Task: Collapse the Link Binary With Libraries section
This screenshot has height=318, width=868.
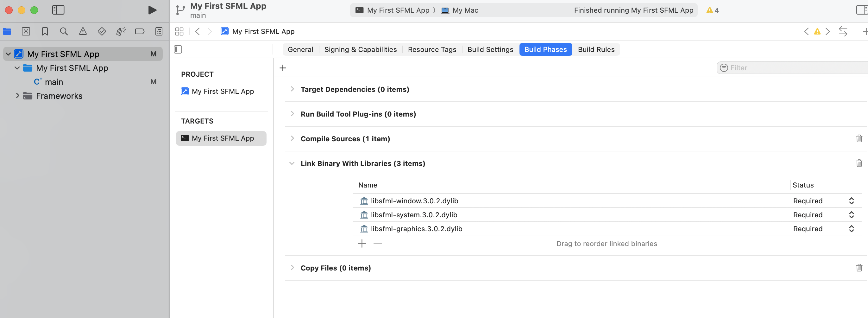Action: (292, 163)
